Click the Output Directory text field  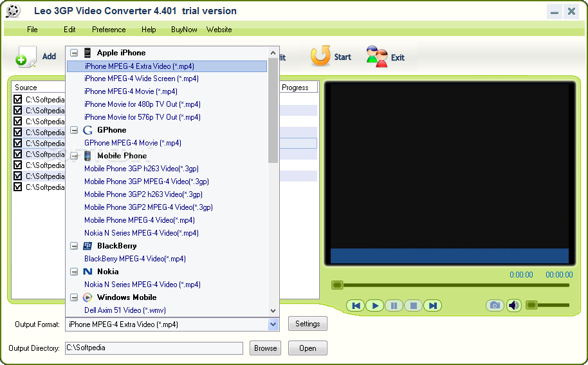coord(154,348)
